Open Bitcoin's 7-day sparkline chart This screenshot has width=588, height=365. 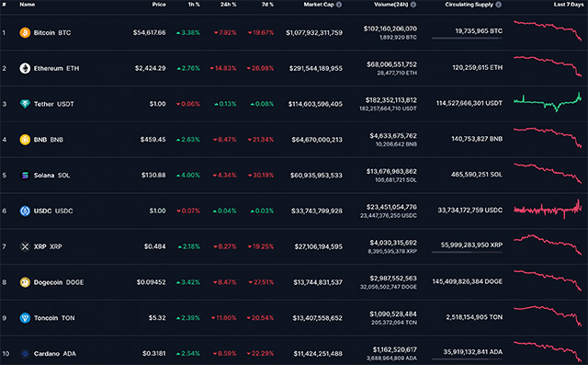click(x=548, y=30)
